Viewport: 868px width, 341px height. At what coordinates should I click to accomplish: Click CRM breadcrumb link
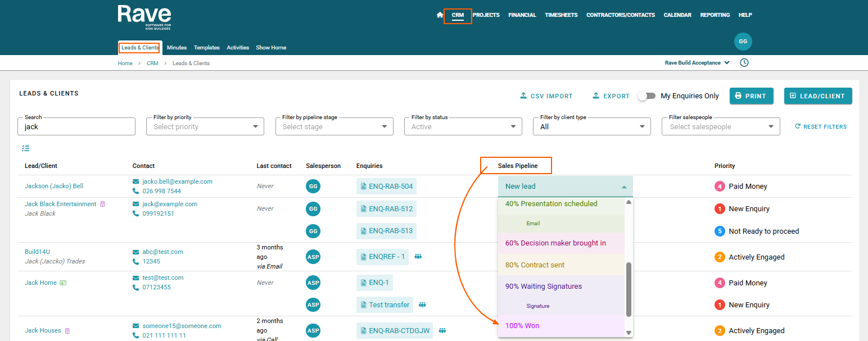tap(152, 63)
